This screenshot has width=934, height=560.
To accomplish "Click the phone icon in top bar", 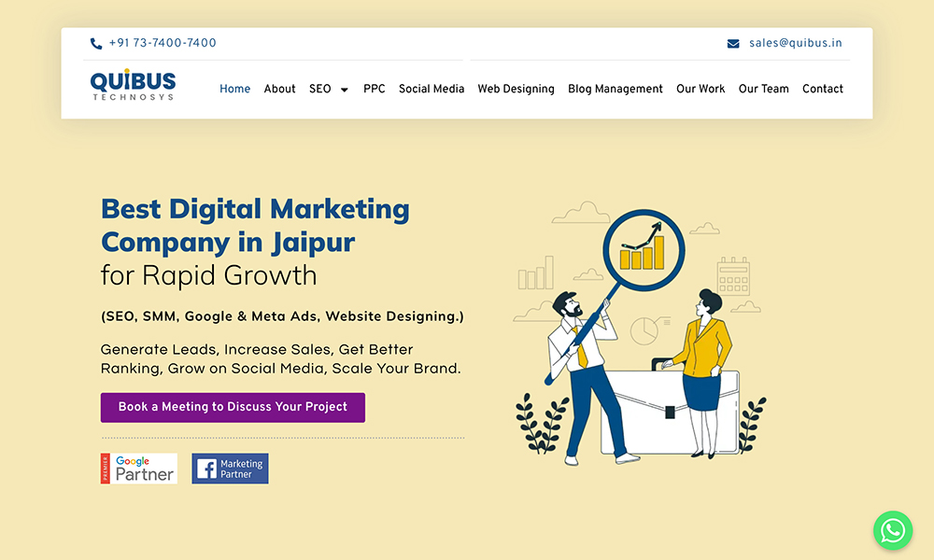I will tap(96, 44).
